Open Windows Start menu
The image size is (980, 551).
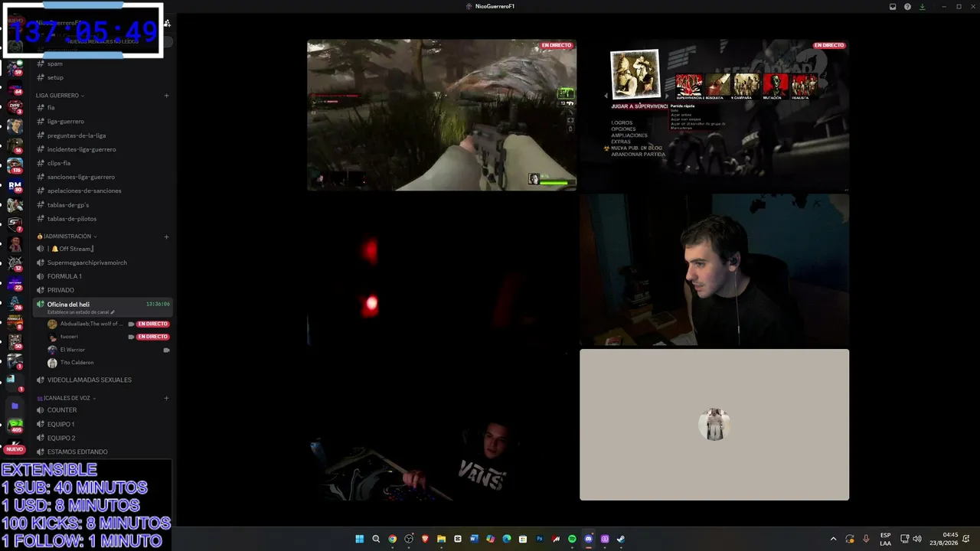pos(359,539)
